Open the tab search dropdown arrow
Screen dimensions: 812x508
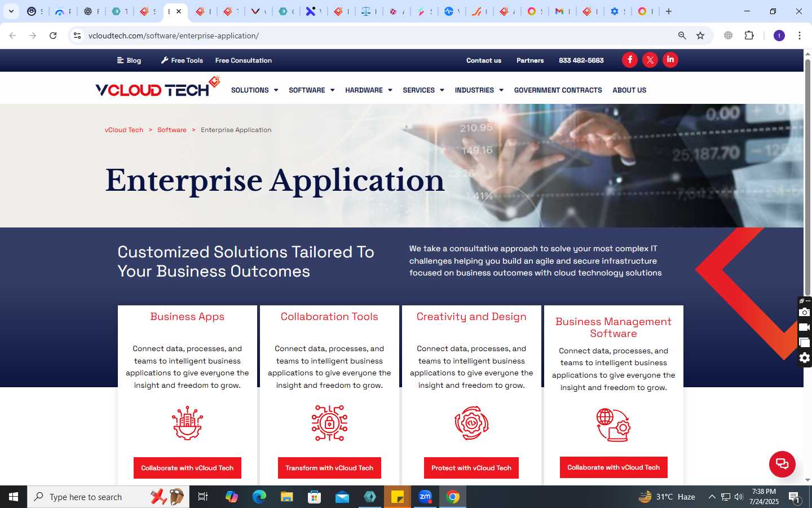tap(11, 11)
